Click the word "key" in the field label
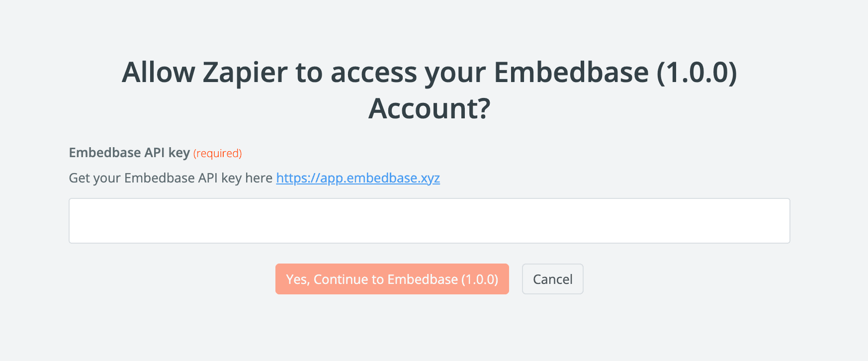 179,153
